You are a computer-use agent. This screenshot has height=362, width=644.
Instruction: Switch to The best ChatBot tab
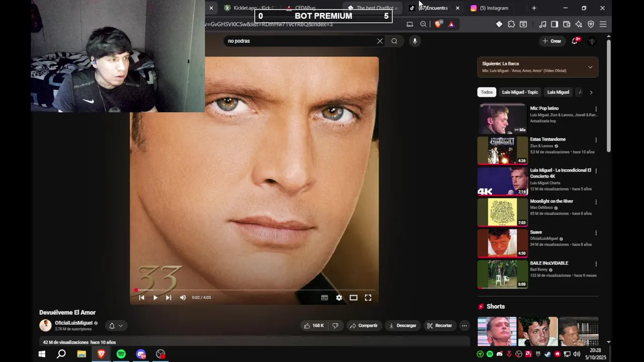point(372,8)
